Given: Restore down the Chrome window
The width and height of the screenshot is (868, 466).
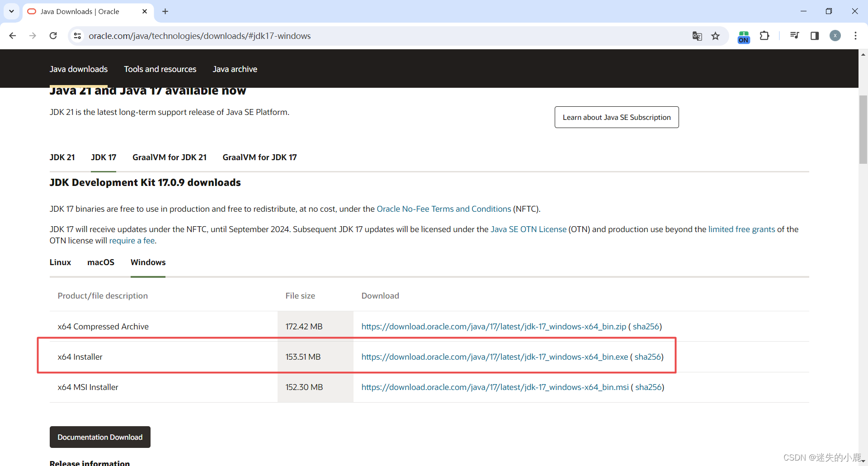Looking at the screenshot, I should click(829, 11).
